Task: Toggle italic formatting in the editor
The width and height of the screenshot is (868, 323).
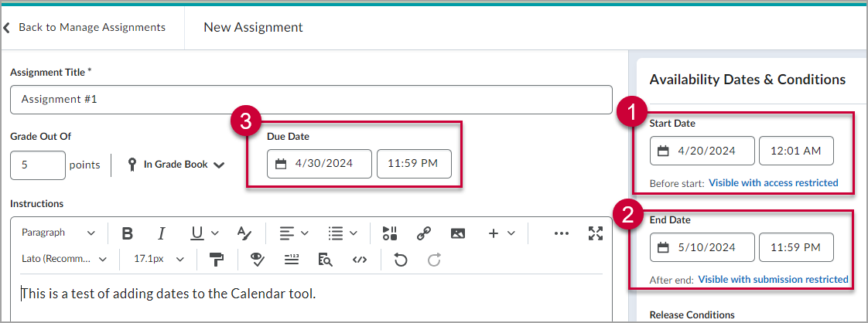Action: point(161,233)
